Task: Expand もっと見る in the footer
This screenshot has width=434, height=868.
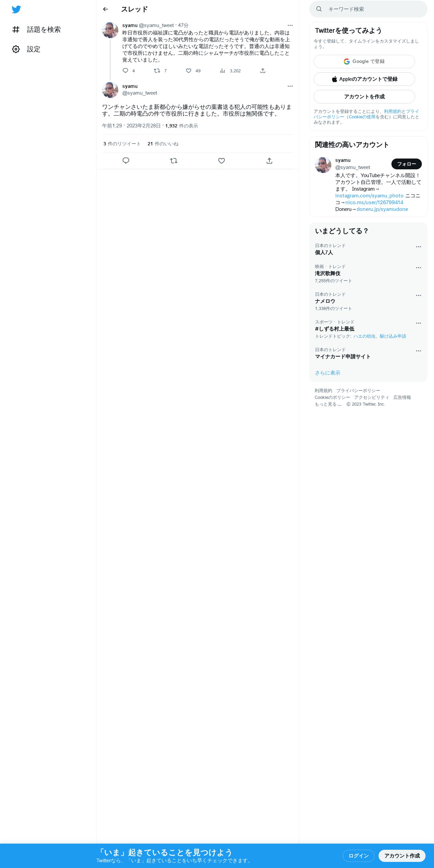Action: [x=328, y=404]
